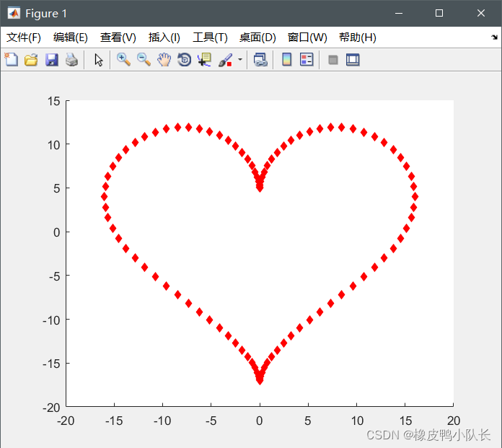502x448 pixels.
Task: Select the Brush data tool
Action: 225,60
